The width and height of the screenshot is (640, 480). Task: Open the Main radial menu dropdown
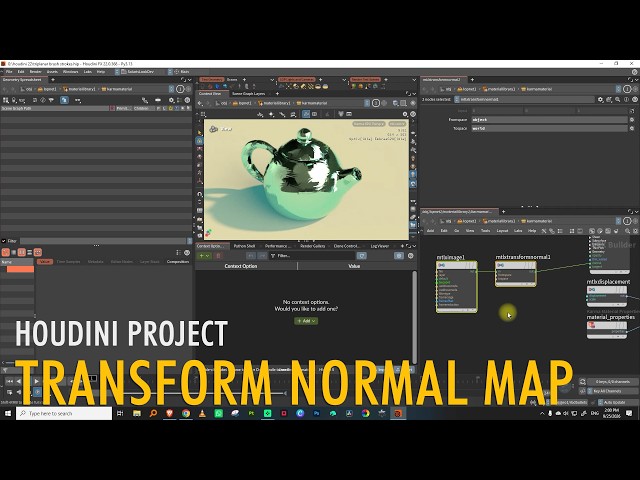point(182,72)
